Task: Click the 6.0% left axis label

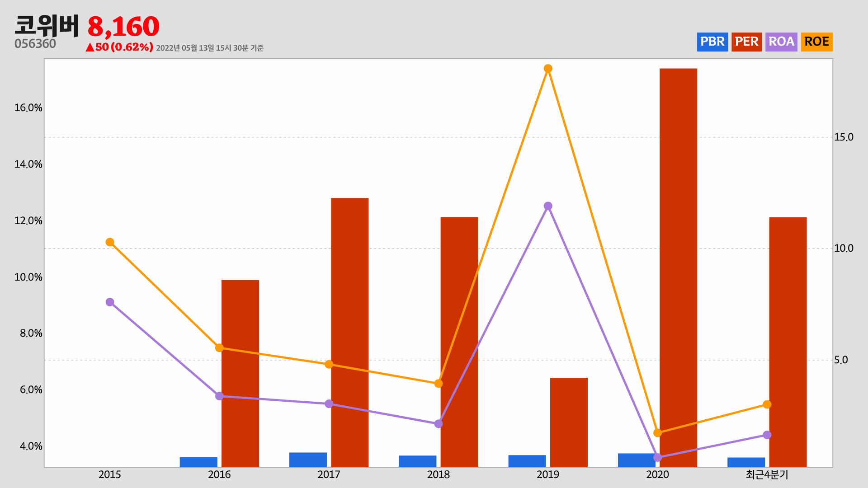Action: click(31, 390)
